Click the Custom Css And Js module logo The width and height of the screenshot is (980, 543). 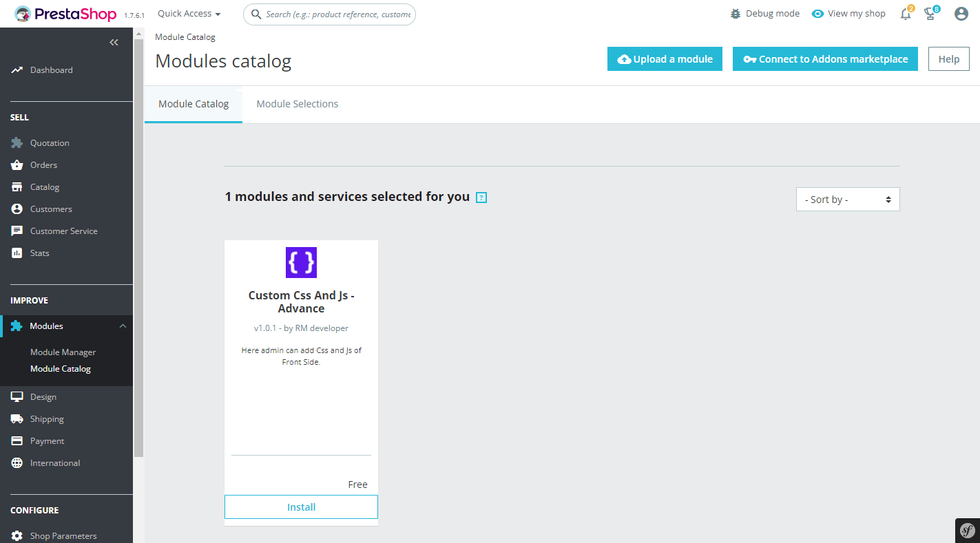click(301, 262)
